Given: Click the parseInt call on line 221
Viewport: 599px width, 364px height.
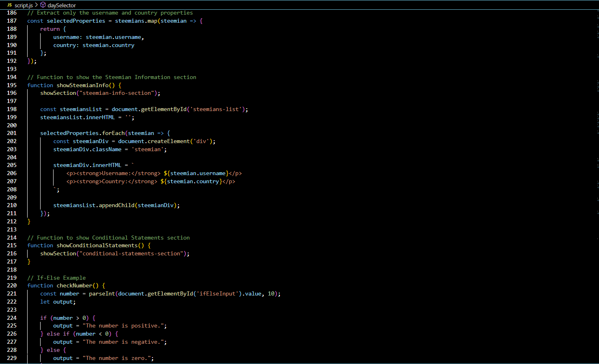Looking at the screenshot, I should point(102,293).
